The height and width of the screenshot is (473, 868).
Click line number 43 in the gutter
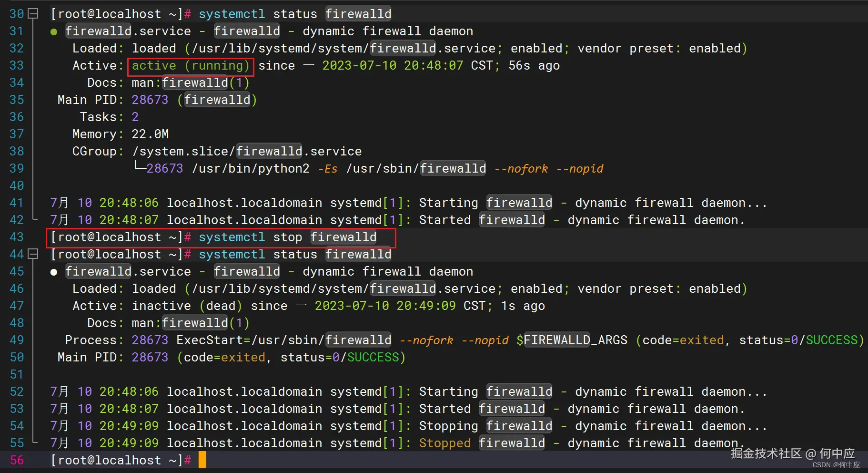coord(17,237)
